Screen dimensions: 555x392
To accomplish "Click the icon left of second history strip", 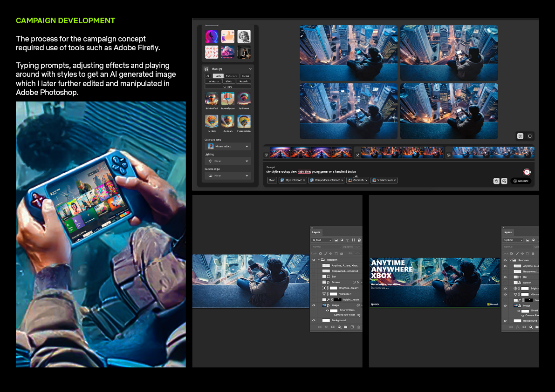I will click(x=357, y=155).
